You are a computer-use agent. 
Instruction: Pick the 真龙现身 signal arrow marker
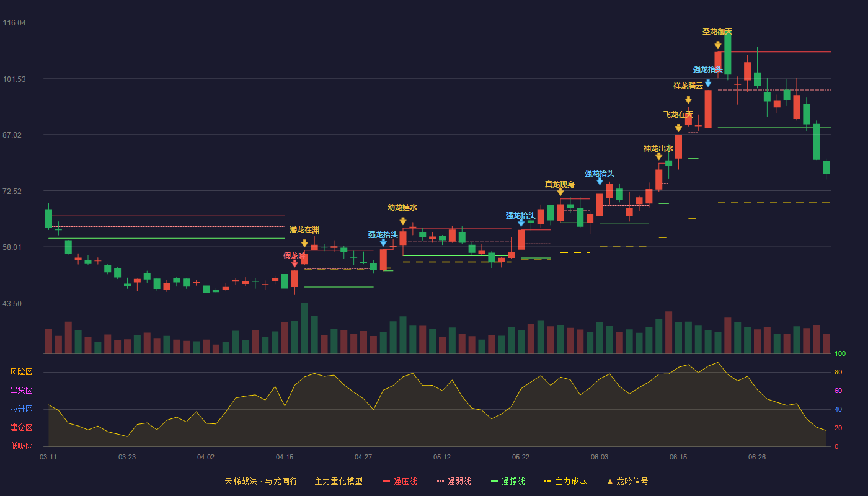[560, 192]
